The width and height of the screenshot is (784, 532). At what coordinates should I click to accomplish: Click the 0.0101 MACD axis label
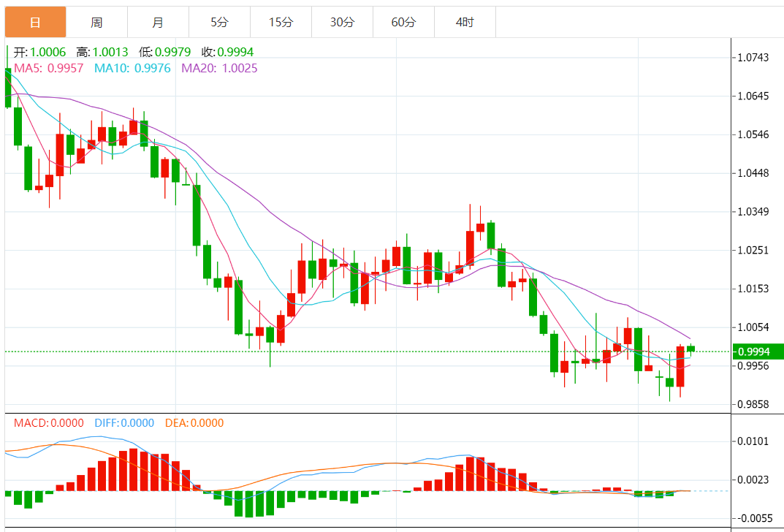click(x=753, y=441)
